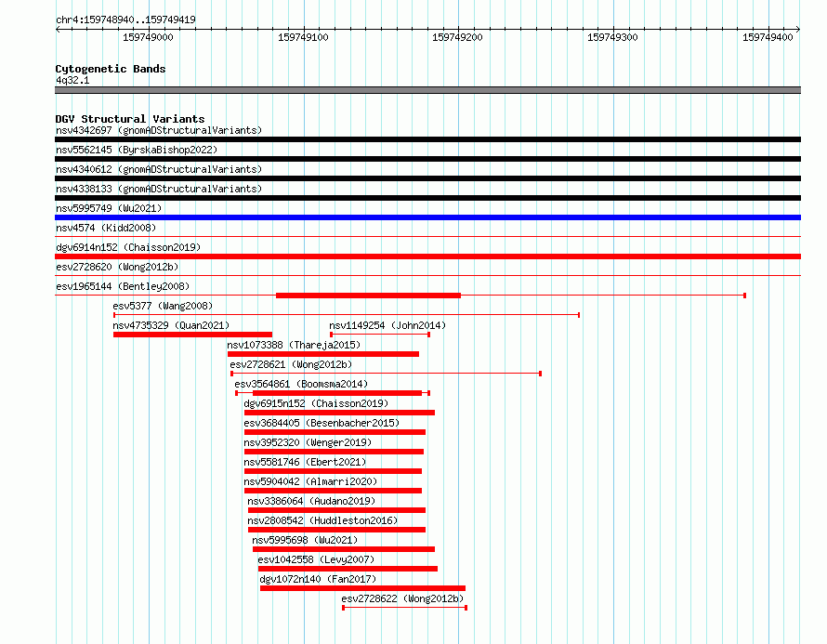The width and height of the screenshot is (827, 644).
Task: Open nsv4338133 gnomADStructuralVariants entry
Action: (x=159, y=189)
